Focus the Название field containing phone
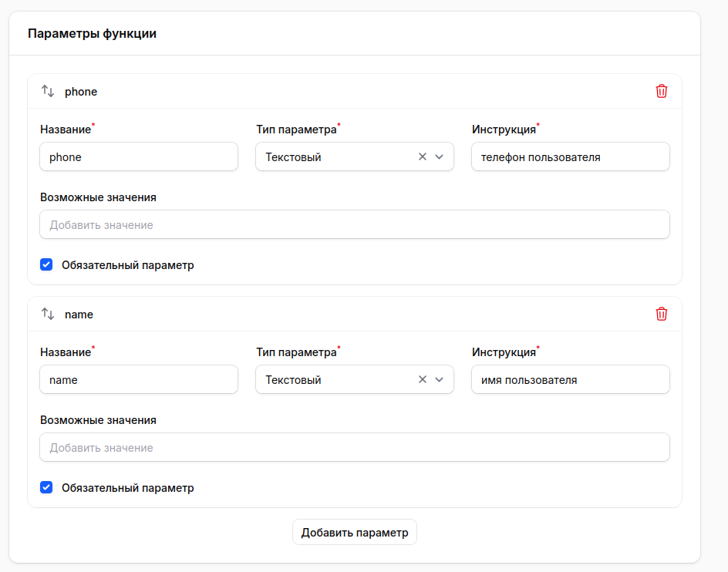The height and width of the screenshot is (572, 728). pyautogui.click(x=139, y=157)
